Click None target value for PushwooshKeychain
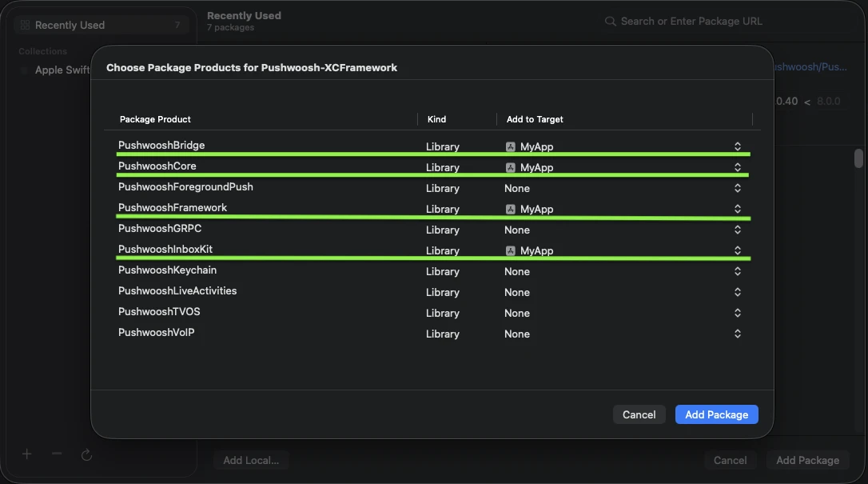Viewport: 868px width, 484px height. coord(517,271)
